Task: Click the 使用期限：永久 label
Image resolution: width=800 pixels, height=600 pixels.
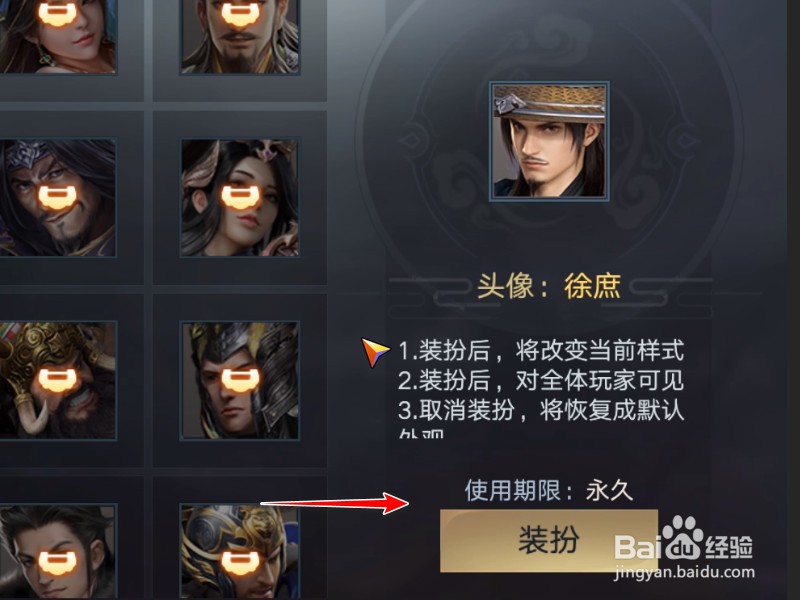Action: [549, 491]
